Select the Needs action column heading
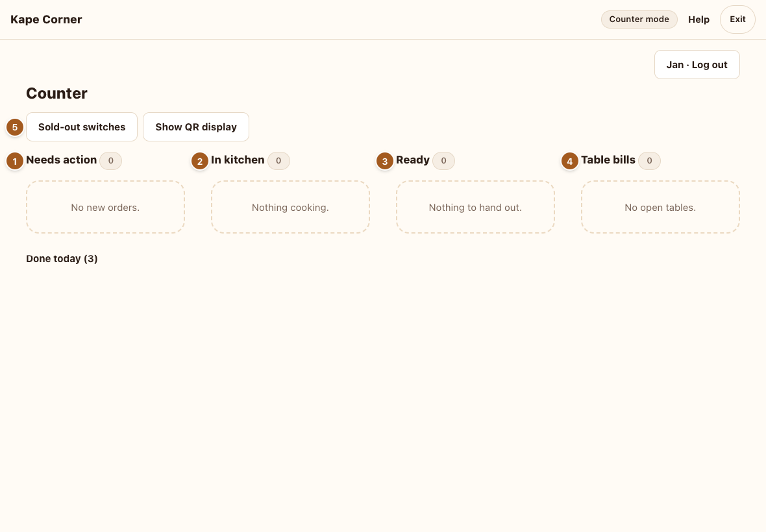Viewport: 766px width, 532px height. 62,160
